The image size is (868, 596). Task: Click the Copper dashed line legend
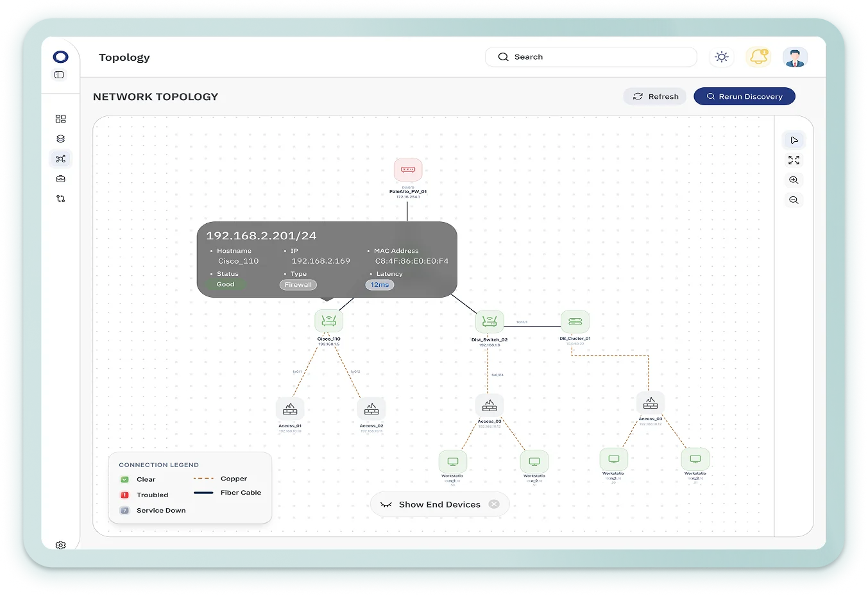[203, 479]
